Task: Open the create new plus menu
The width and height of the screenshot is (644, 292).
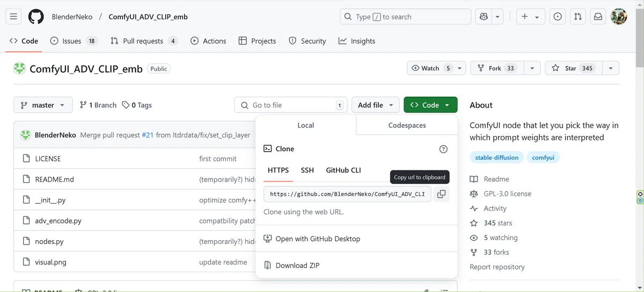Action: click(530, 17)
